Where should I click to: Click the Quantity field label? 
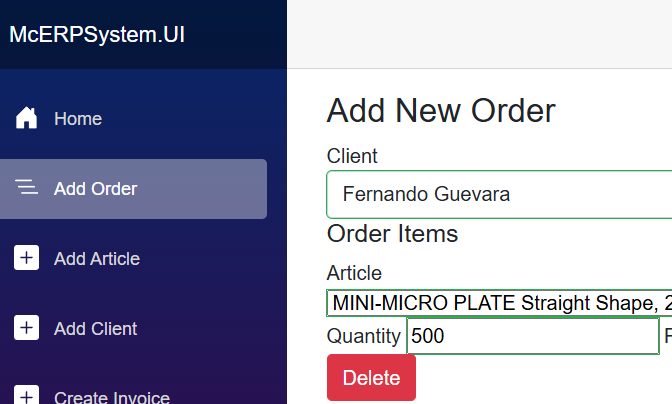[x=364, y=337]
